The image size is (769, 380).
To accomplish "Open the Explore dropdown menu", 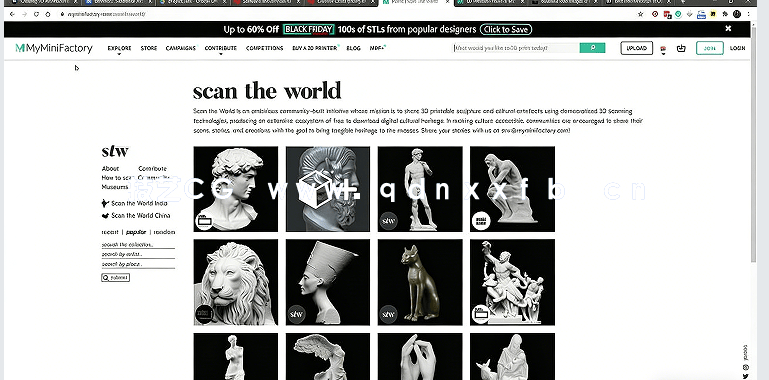I will point(119,48).
